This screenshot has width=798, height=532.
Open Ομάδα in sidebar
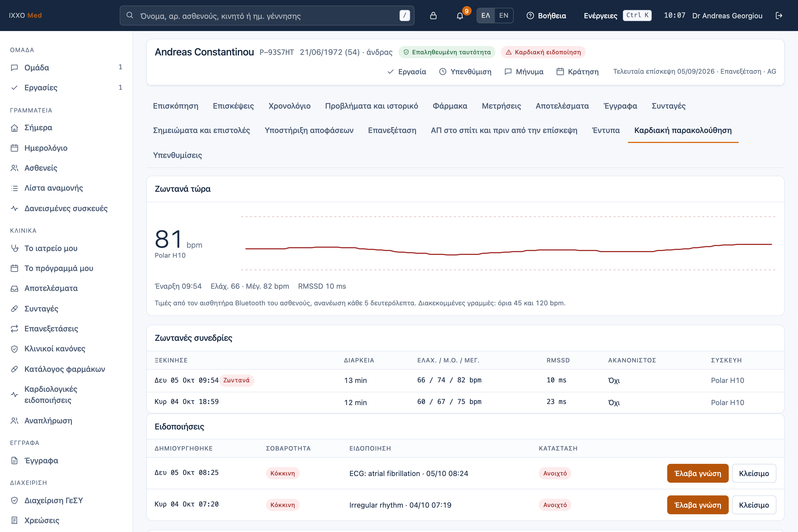(x=66, y=68)
